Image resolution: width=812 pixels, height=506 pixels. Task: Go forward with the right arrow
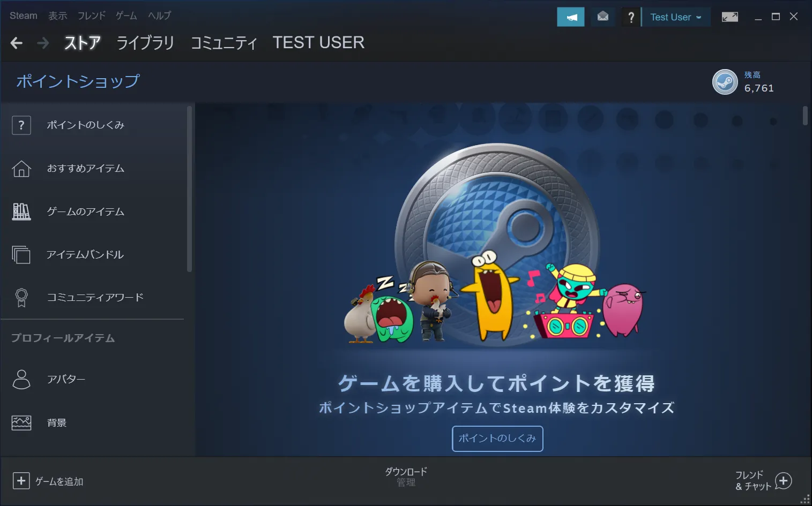(x=43, y=43)
